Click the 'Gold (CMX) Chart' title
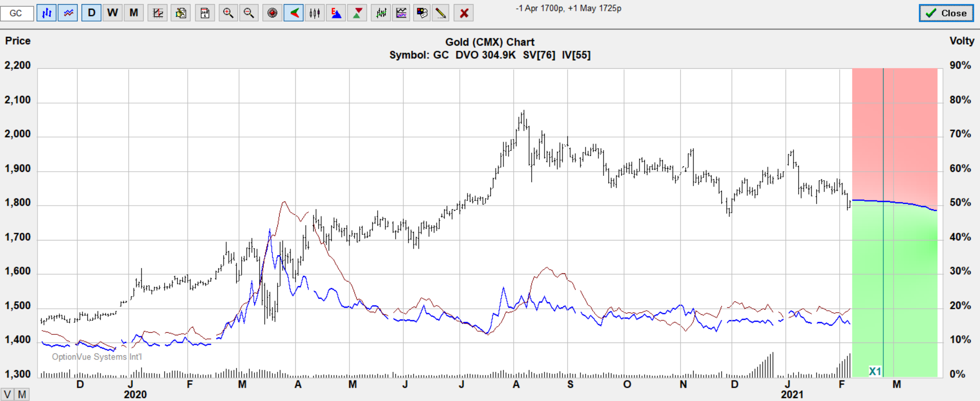980x401 pixels. point(490,42)
